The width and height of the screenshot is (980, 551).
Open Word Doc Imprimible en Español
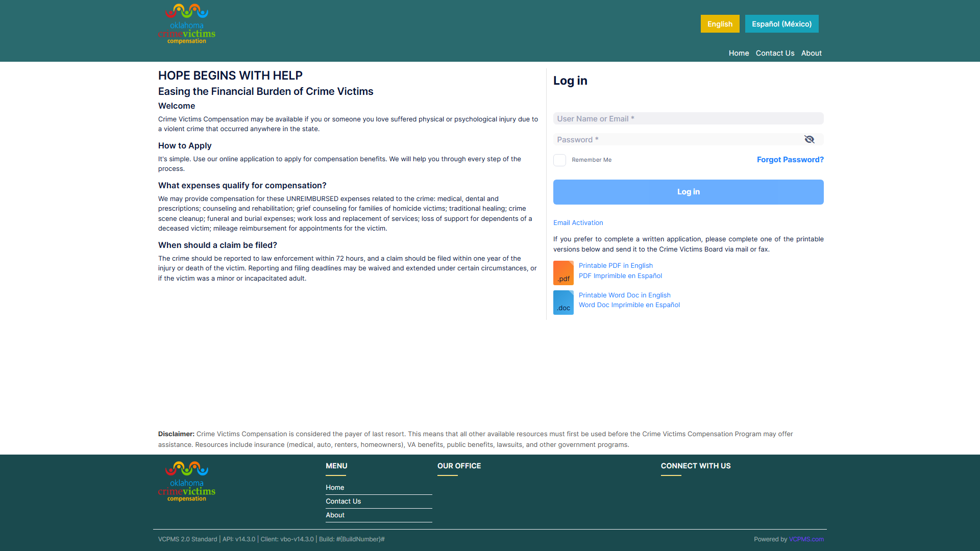pos(629,305)
